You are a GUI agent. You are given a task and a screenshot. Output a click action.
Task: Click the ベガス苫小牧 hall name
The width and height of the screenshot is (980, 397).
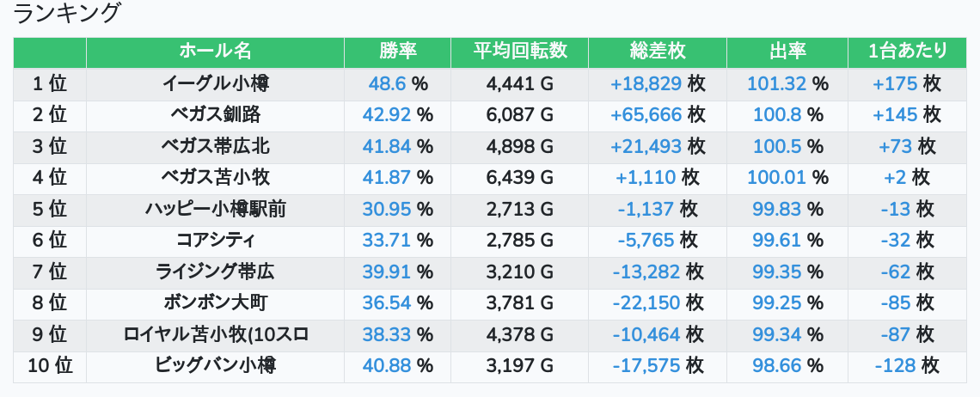(x=215, y=177)
